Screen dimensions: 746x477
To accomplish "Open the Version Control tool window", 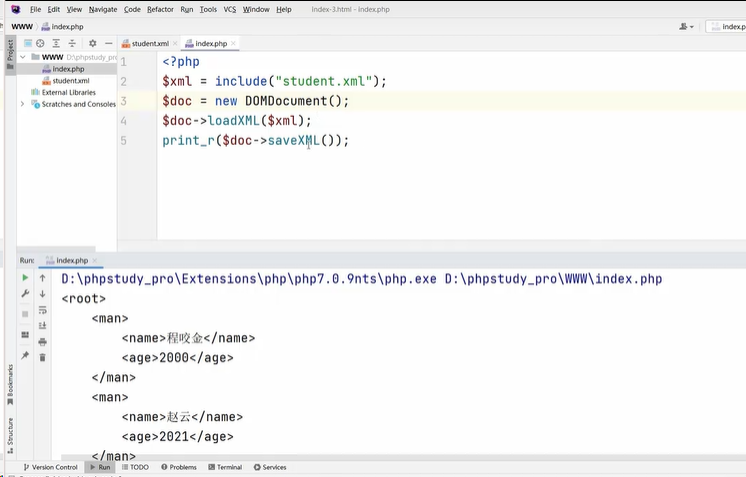I will click(x=50, y=467).
